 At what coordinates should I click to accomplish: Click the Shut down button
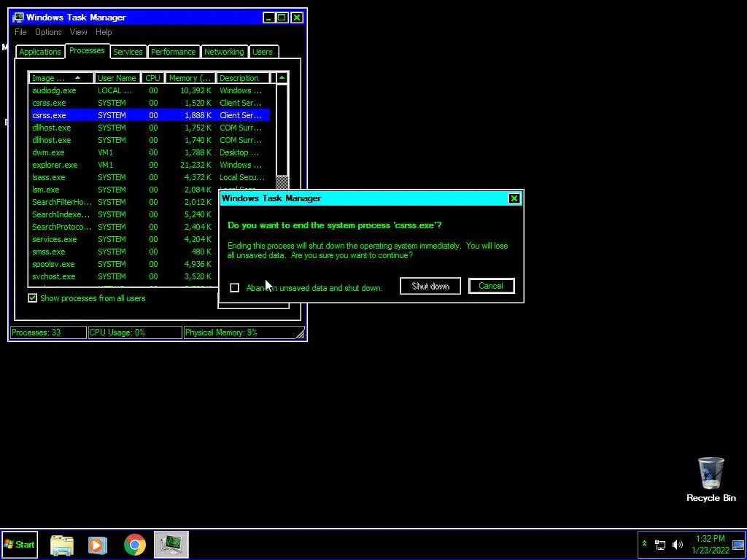point(430,286)
